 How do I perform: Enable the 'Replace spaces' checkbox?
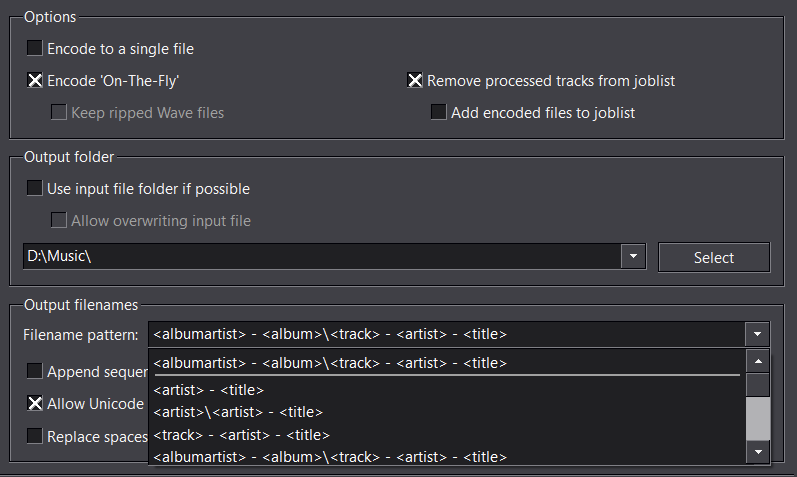35,436
